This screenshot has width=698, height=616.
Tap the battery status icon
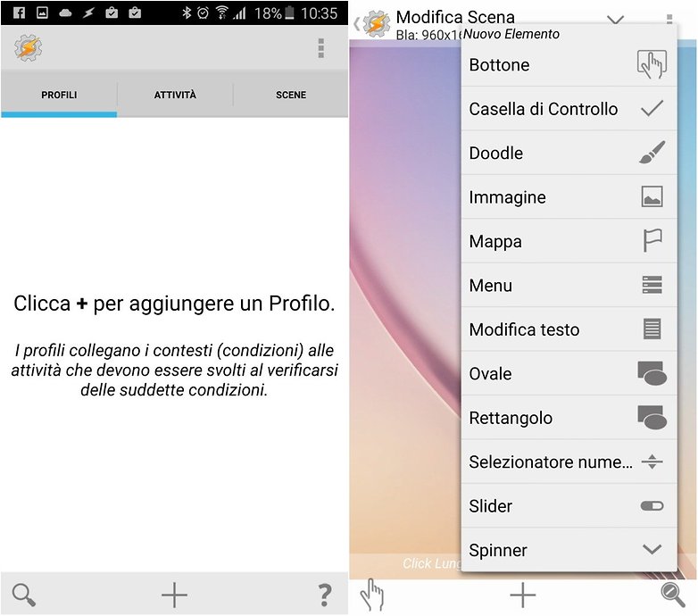click(289, 12)
